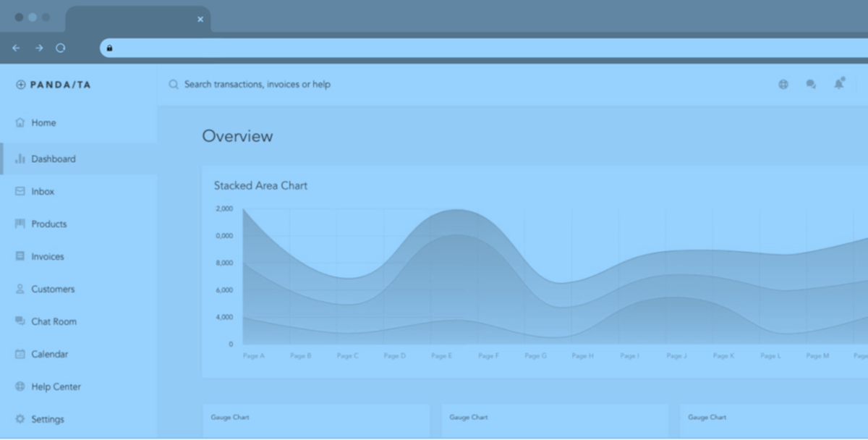The height and width of the screenshot is (440, 868).
Task: Go forward with browser forward arrow
Action: tap(39, 48)
